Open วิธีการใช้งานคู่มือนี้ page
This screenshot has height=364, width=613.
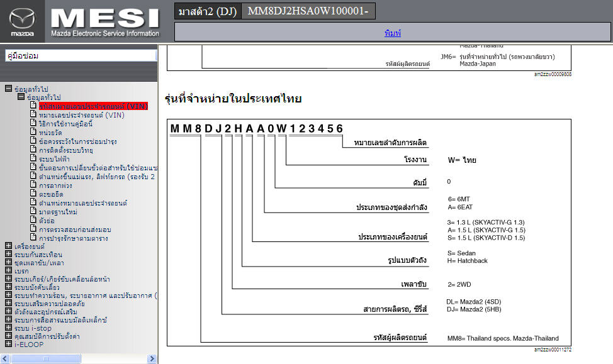click(65, 124)
